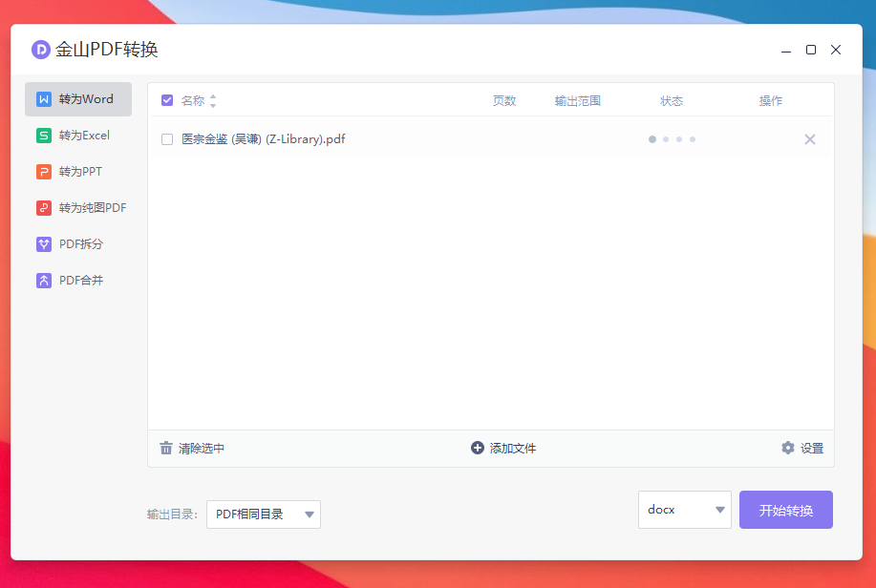Image resolution: width=876 pixels, height=588 pixels.
Task: Maximize the 金山PDF转换 window
Action: pos(811,50)
